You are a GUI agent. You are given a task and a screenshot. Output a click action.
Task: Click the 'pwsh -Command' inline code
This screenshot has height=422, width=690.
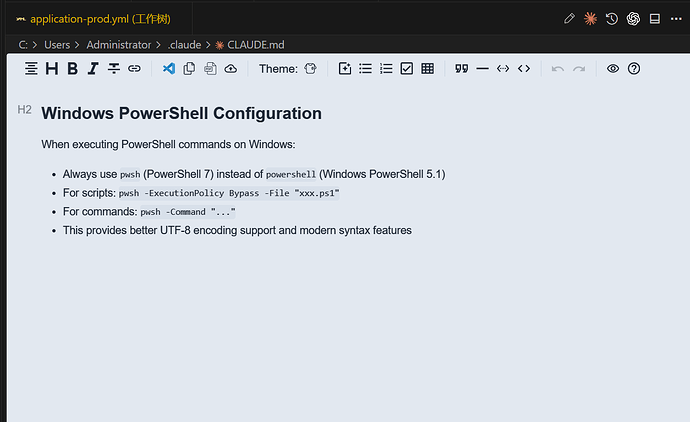tap(188, 212)
